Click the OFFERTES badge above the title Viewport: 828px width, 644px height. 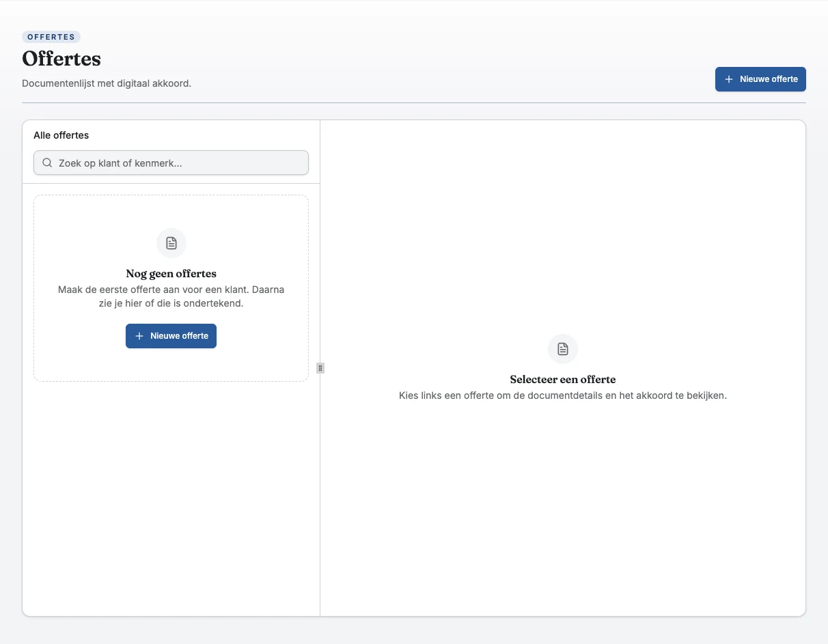pos(51,37)
